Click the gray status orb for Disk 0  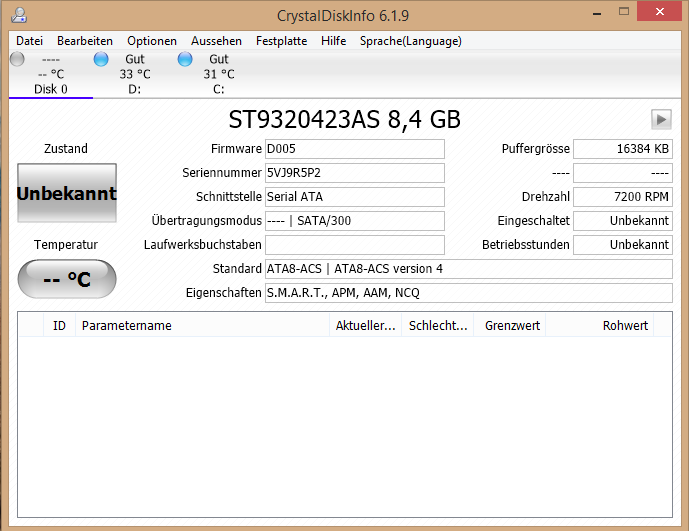point(17,59)
